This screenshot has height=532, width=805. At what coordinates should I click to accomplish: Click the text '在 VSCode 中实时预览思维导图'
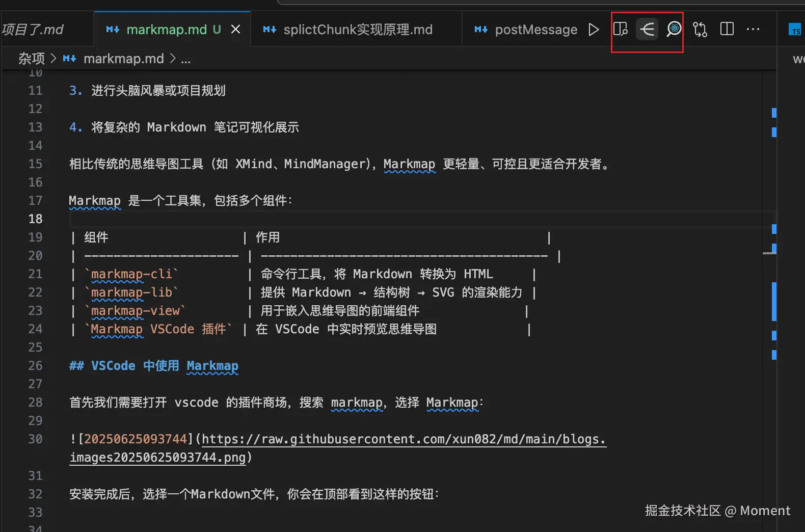(x=346, y=329)
